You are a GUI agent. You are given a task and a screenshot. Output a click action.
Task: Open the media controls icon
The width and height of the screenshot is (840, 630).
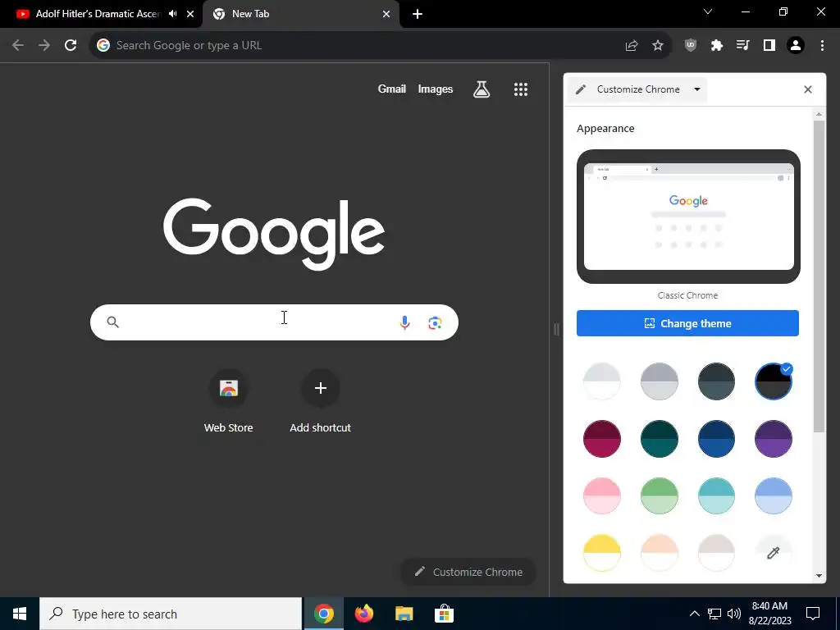pos(743,46)
